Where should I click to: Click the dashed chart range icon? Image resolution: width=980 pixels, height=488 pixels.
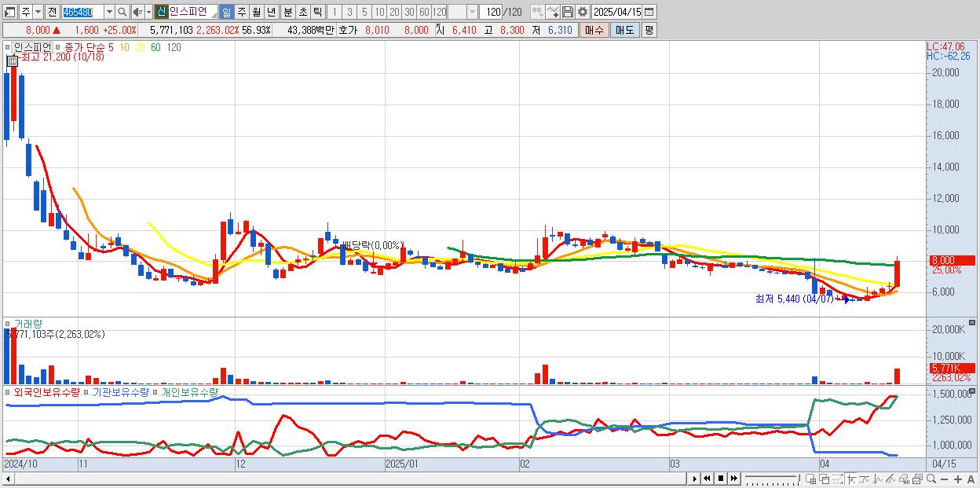[838, 479]
